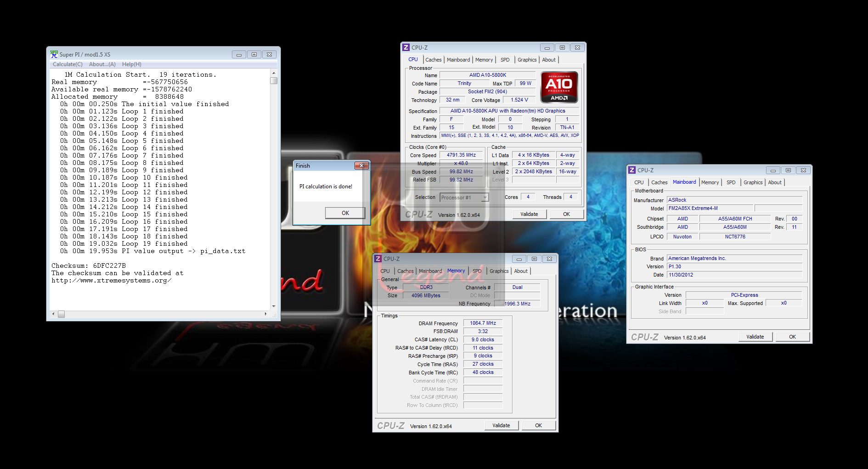Switch to Caches tab in CPU-Z processor window
Screen dimensions: 868x469
point(433,60)
